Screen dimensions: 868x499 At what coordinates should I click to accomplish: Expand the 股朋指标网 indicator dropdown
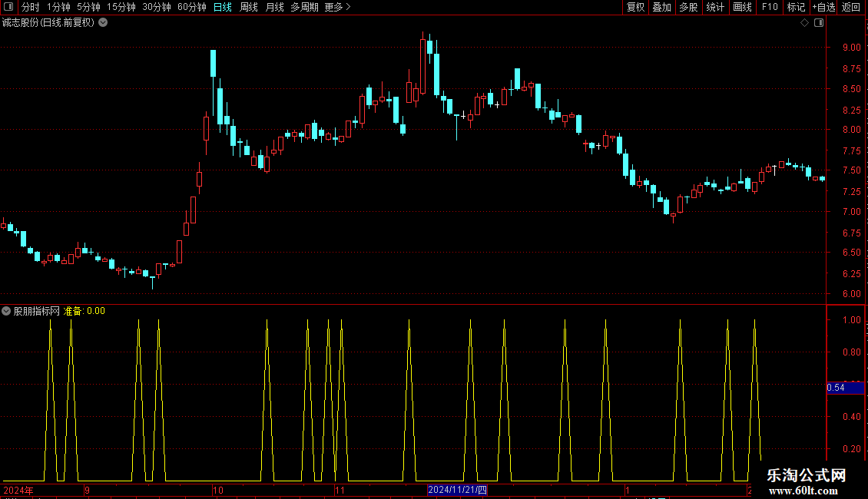click(6, 311)
